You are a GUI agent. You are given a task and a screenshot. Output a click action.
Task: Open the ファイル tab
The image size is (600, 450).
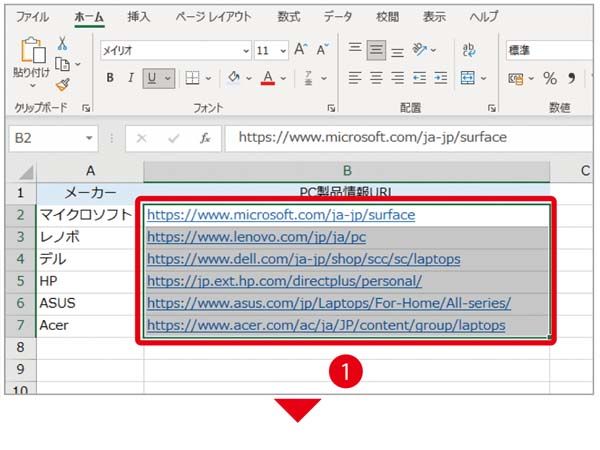coord(32,17)
